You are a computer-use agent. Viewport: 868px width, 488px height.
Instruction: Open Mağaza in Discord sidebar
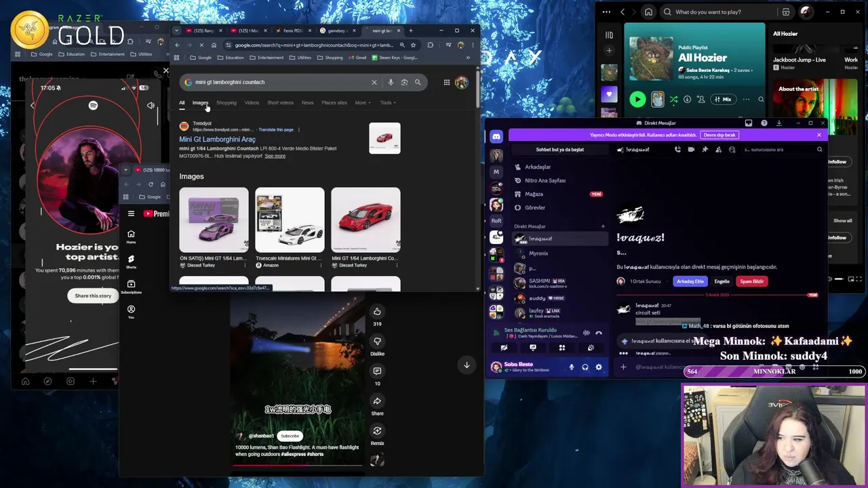tap(560, 194)
